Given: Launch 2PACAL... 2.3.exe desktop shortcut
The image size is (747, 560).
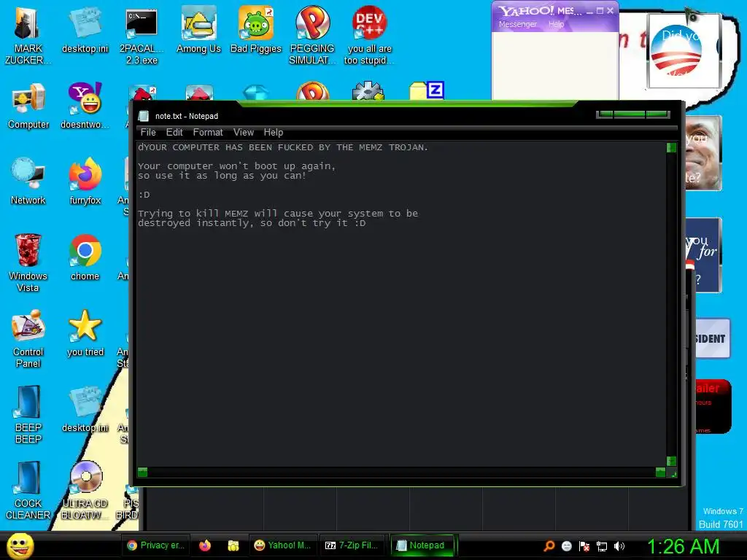Looking at the screenshot, I should point(142,35).
